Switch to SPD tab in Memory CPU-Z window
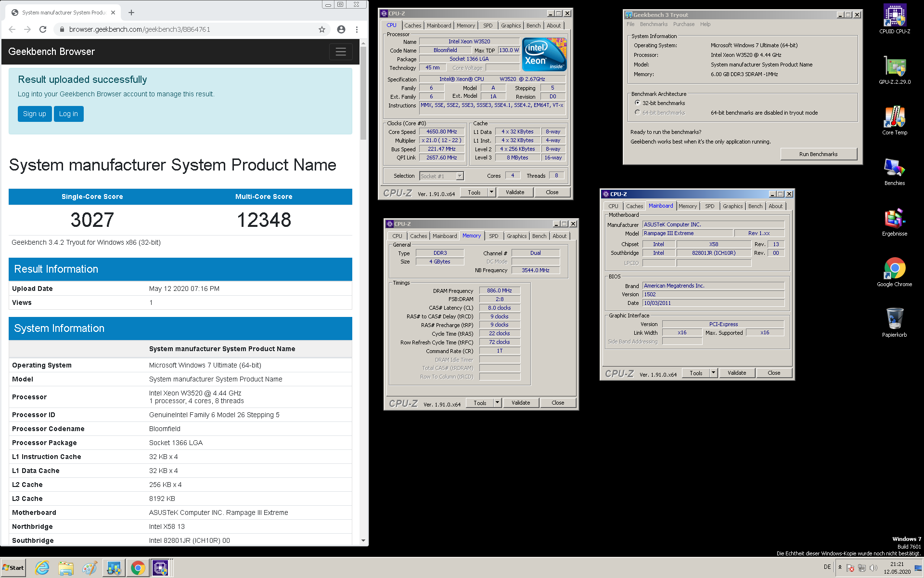Screen dimensions: 924x578 tap(494, 236)
